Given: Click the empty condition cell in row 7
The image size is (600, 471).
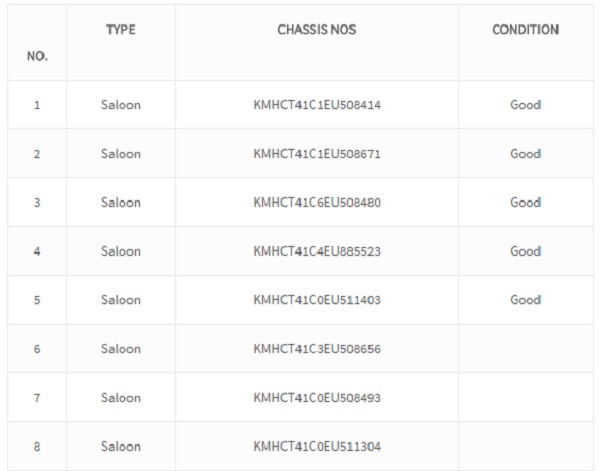Looking at the screenshot, I should point(526,398).
